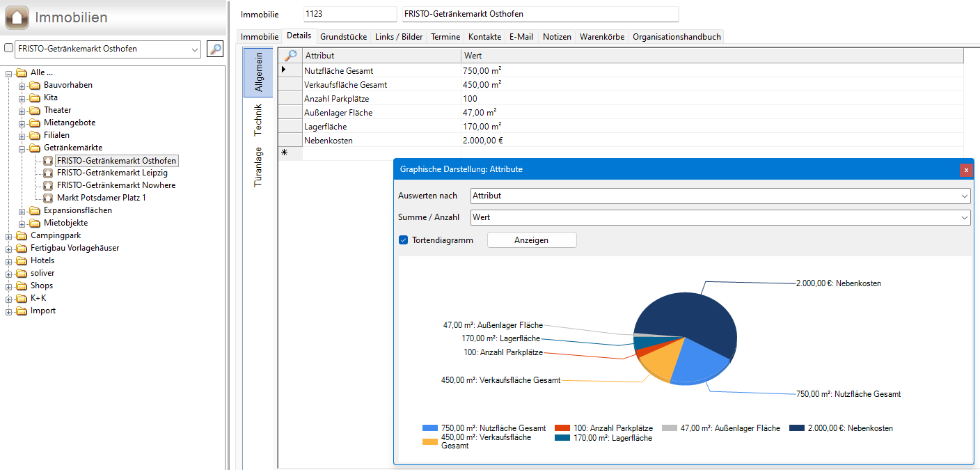Click the K+K folder icon
Screen dimensions: 980x470
[22, 298]
